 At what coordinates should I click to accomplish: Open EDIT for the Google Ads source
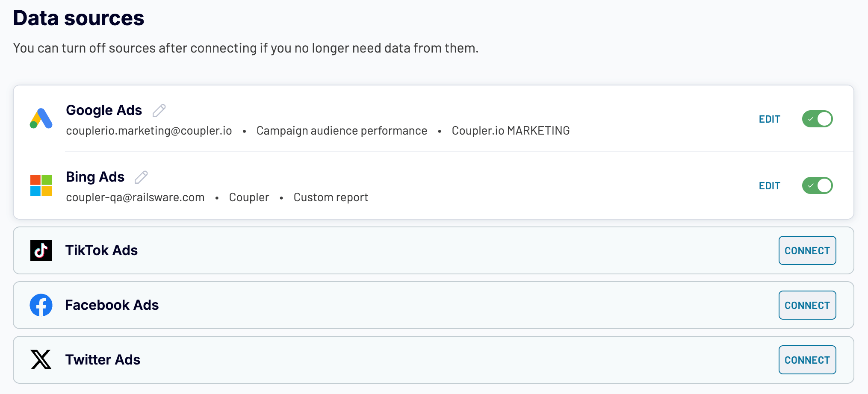(769, 119)
